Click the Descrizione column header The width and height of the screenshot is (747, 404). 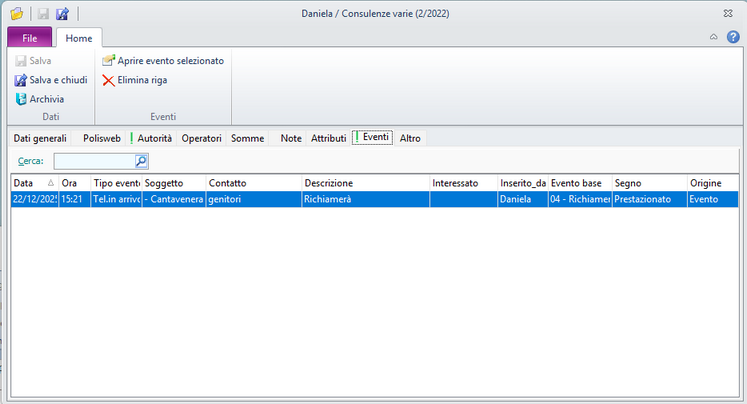click(x=364, y=183)
